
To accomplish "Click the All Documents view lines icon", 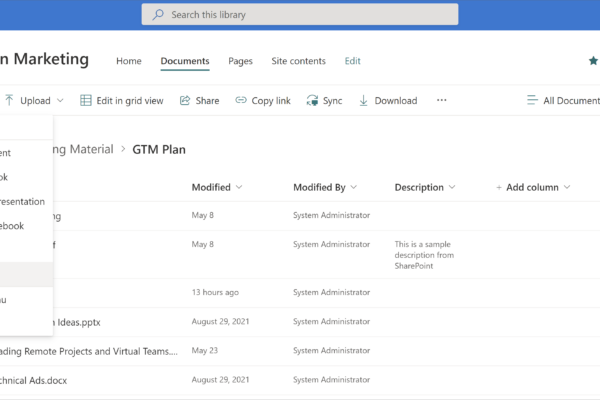I will click(532, 100).
